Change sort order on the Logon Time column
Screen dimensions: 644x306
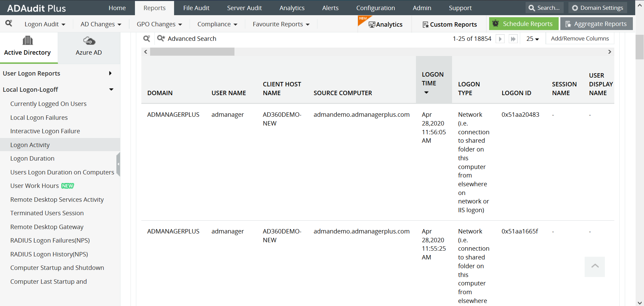[426, 92]
